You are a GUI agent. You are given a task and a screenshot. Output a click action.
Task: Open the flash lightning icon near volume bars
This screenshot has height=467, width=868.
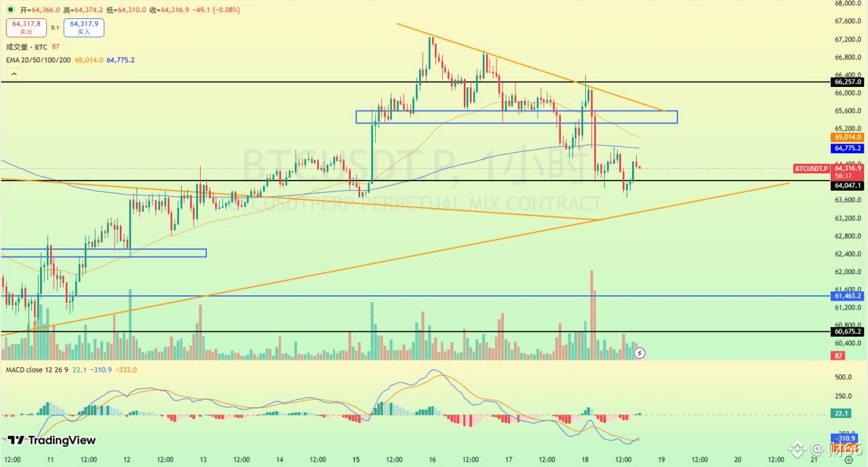pos(639,353)
